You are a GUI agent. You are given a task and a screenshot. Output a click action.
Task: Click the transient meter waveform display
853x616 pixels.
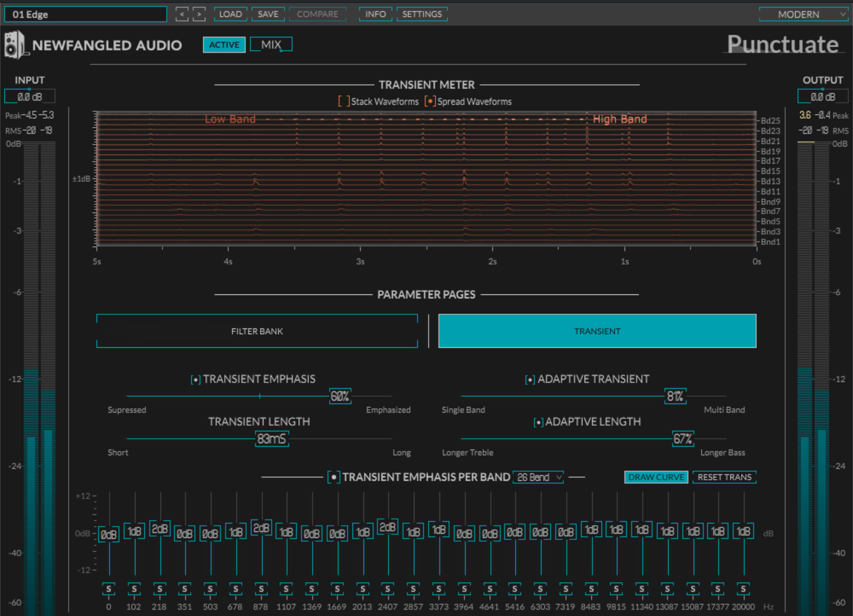(x=426, y=179)
